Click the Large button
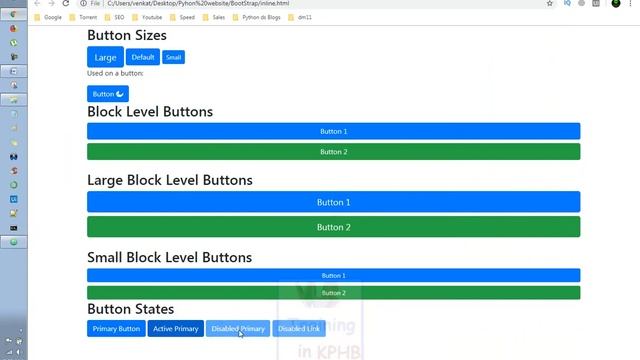Image resolution: width=640 pixels, height=360 pixels. click(x=105, y=57)
